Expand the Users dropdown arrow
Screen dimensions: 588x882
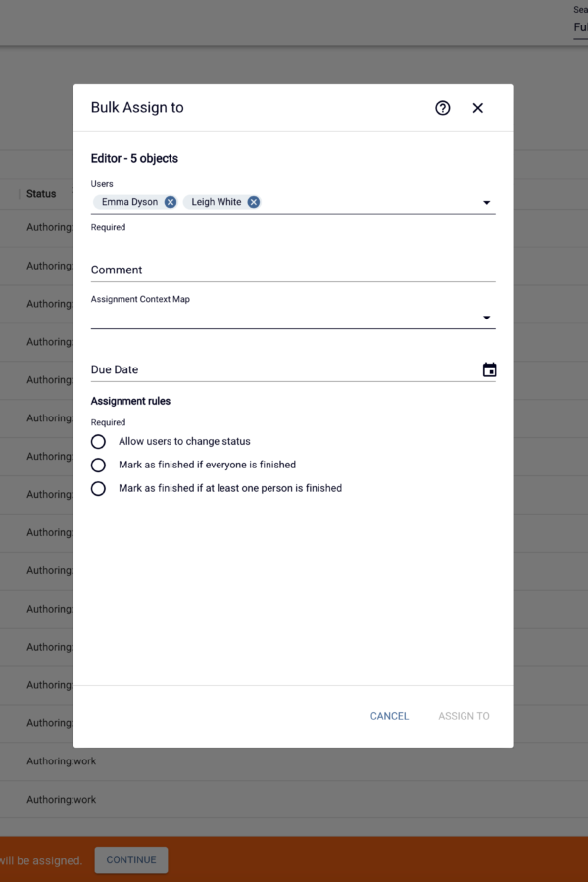(487, 203)
